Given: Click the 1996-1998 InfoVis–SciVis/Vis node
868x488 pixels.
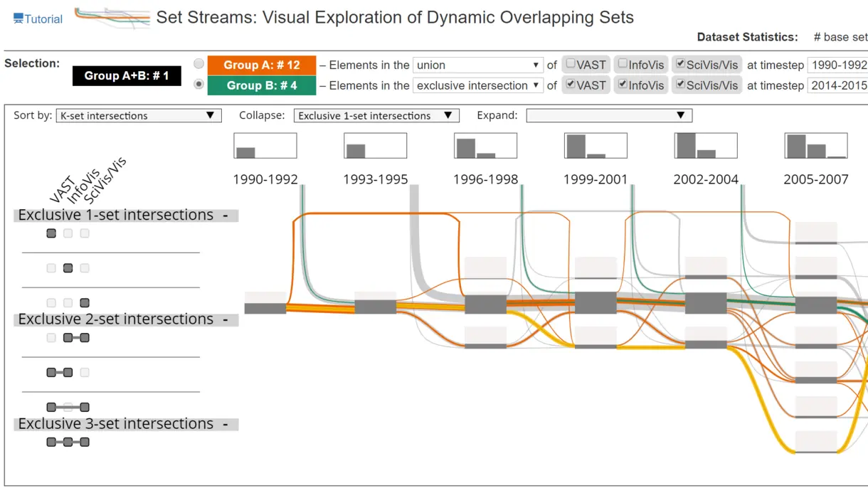Looking at the screenshot, I should (x=486, y=346).
